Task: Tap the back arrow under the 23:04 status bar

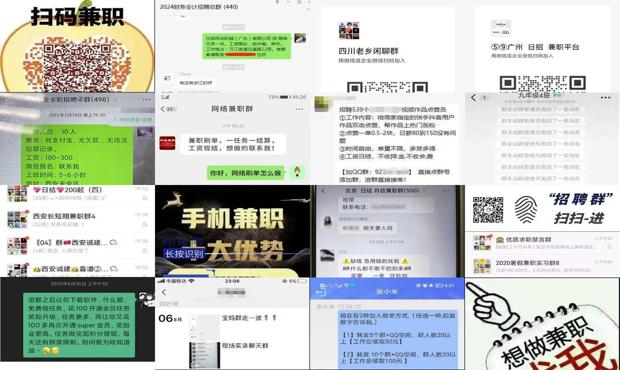Action: pos(164,292)
